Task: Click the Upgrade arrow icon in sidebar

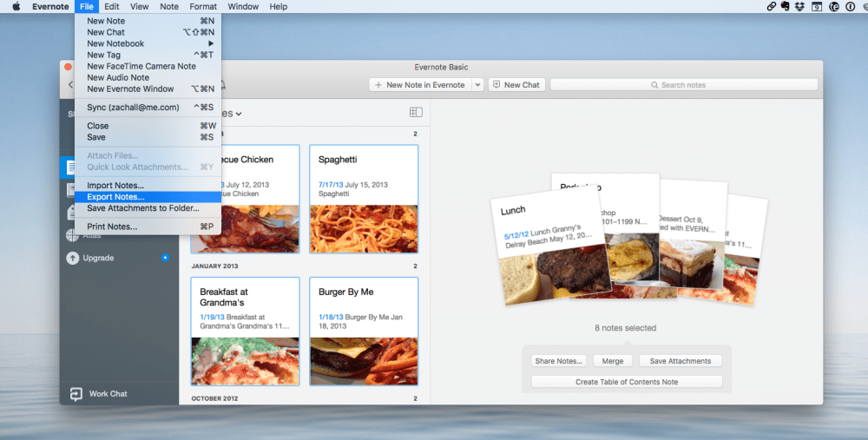Action: [72, 258]
